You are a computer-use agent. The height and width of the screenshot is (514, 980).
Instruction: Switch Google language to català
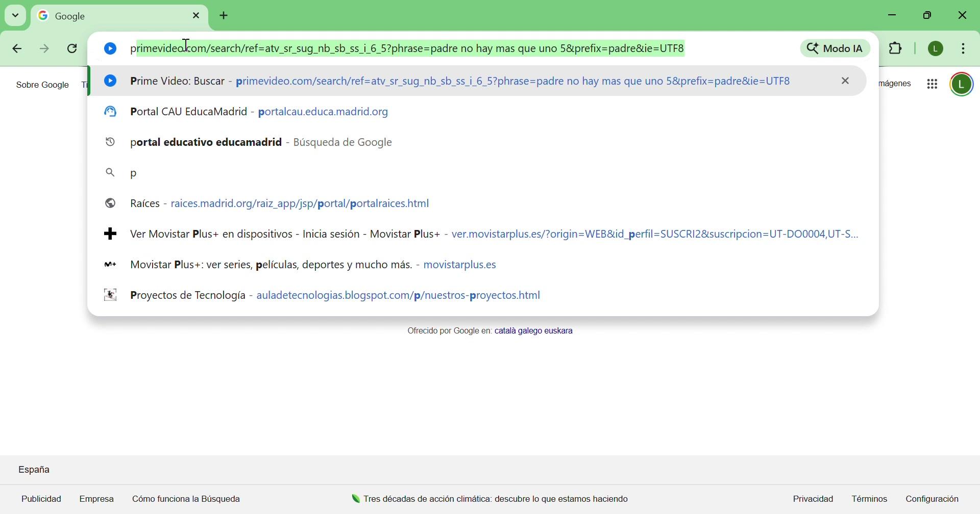pyautogui.click(x=506, y=331)
